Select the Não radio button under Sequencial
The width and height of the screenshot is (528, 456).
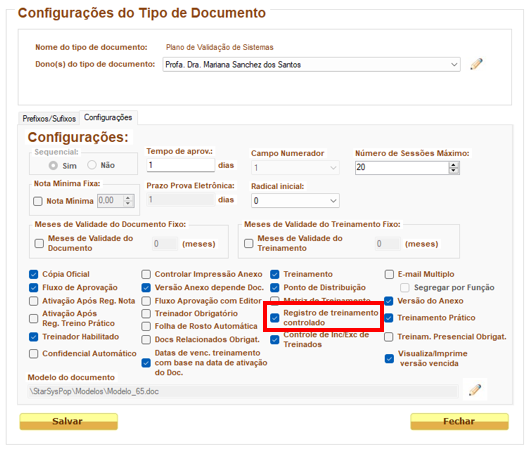point(92,165)
